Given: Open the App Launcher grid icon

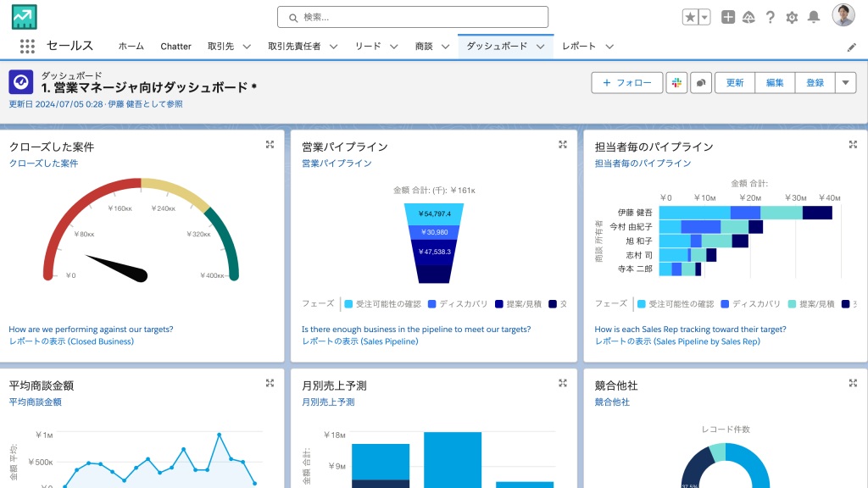Looking at the screenshot, I should pos(27,47).
